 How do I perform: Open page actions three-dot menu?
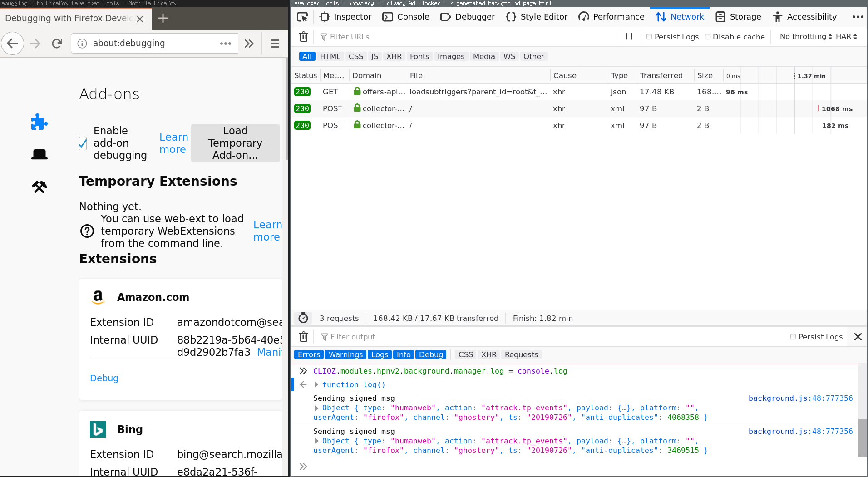pos(226,43)
